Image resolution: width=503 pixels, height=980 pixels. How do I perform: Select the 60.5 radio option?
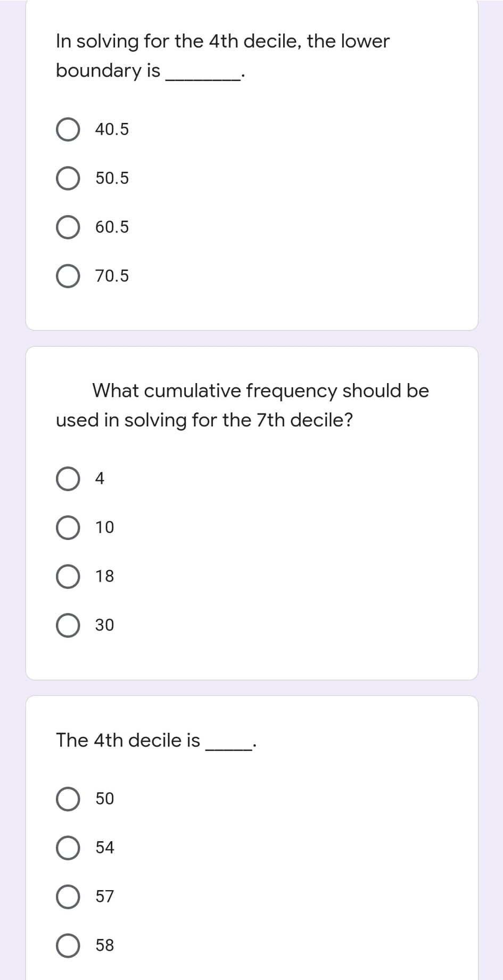coord(68,227)
